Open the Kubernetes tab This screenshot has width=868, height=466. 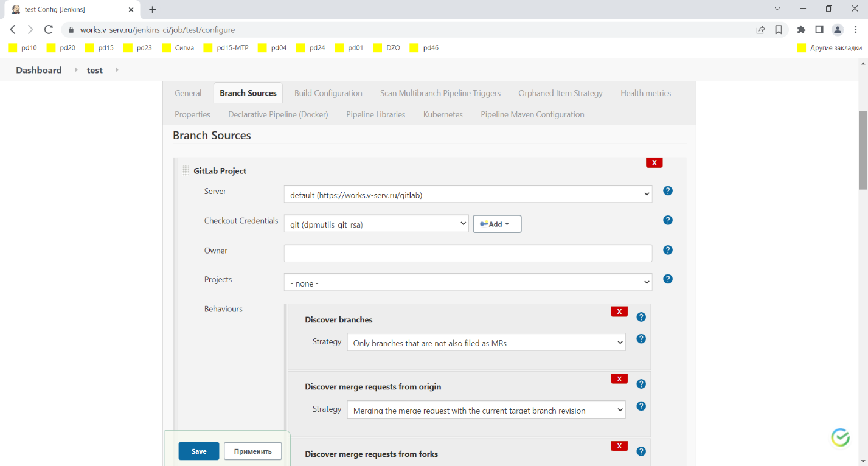[443, 114]
